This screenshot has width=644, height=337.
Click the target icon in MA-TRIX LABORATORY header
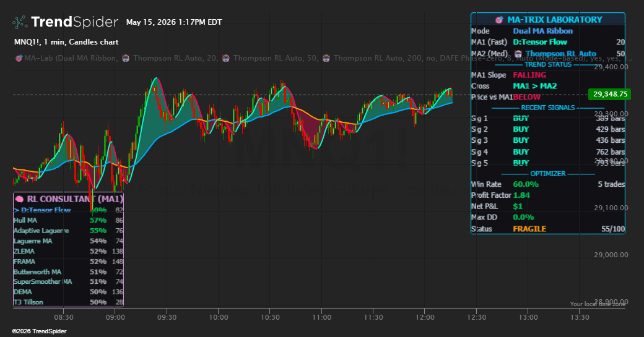499,20
